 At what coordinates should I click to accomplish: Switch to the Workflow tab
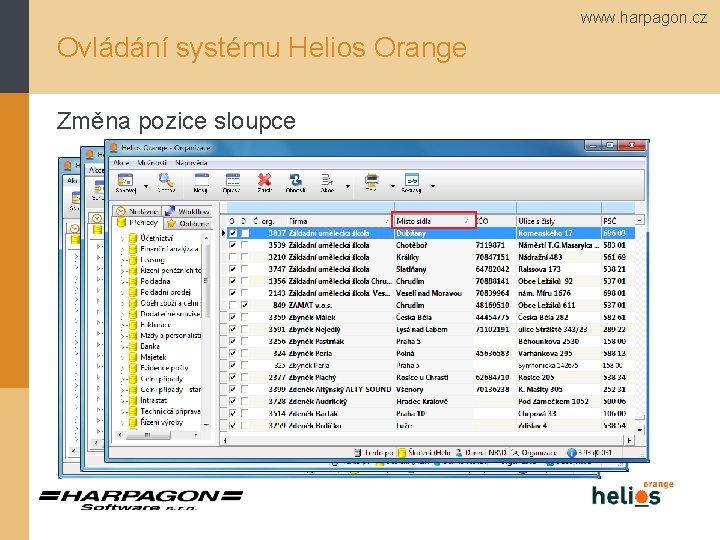188,211
